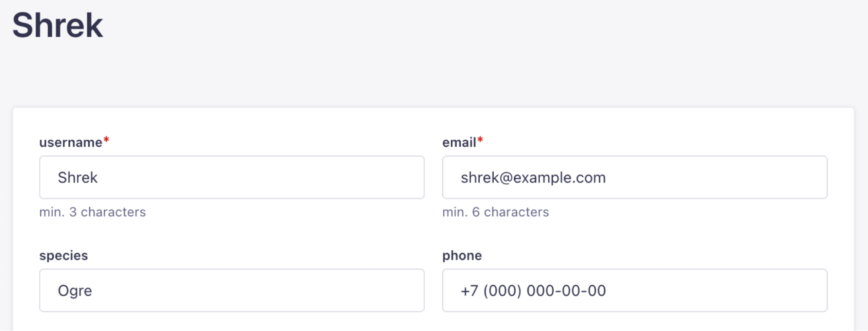
Task: Place cursor on 'Ogre' text in species
Action: (x=75, y=291)
